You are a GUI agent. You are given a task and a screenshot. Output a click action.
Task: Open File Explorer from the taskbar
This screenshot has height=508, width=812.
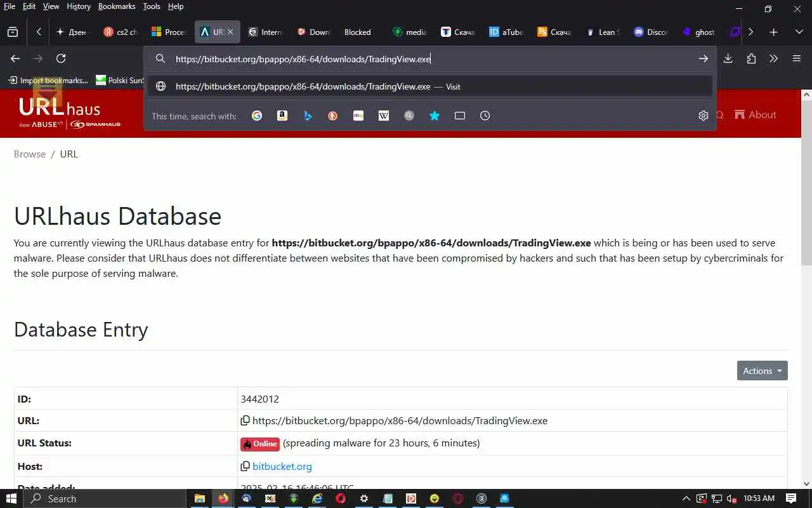point(199,498)
